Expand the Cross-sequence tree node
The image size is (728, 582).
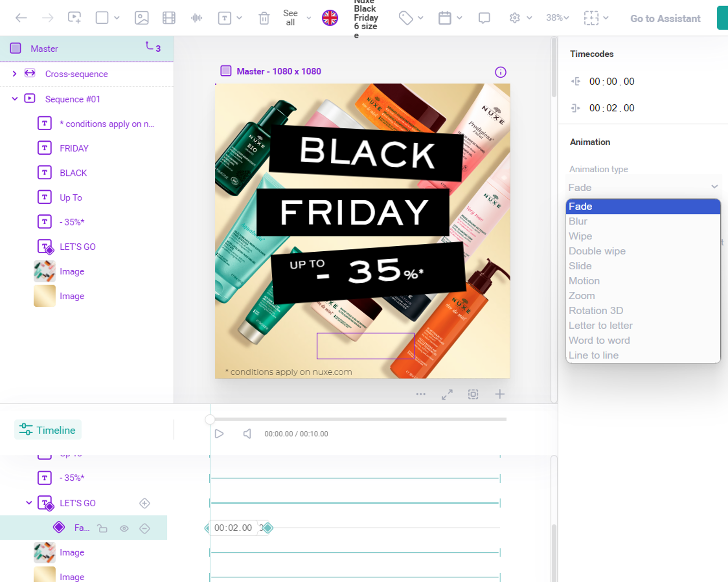(14, 74)
